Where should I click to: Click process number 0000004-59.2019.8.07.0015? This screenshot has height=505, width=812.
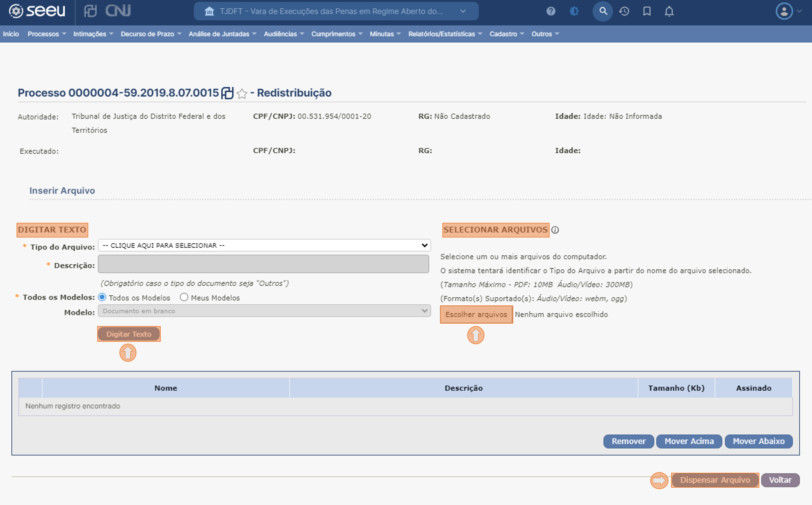click(143, 93)
